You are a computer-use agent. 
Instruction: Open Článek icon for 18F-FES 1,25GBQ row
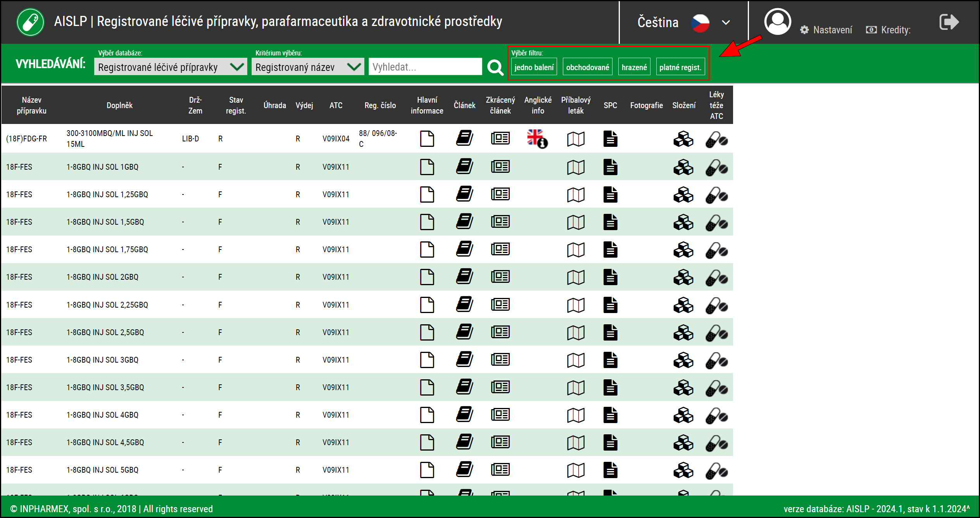click(464, 194)
